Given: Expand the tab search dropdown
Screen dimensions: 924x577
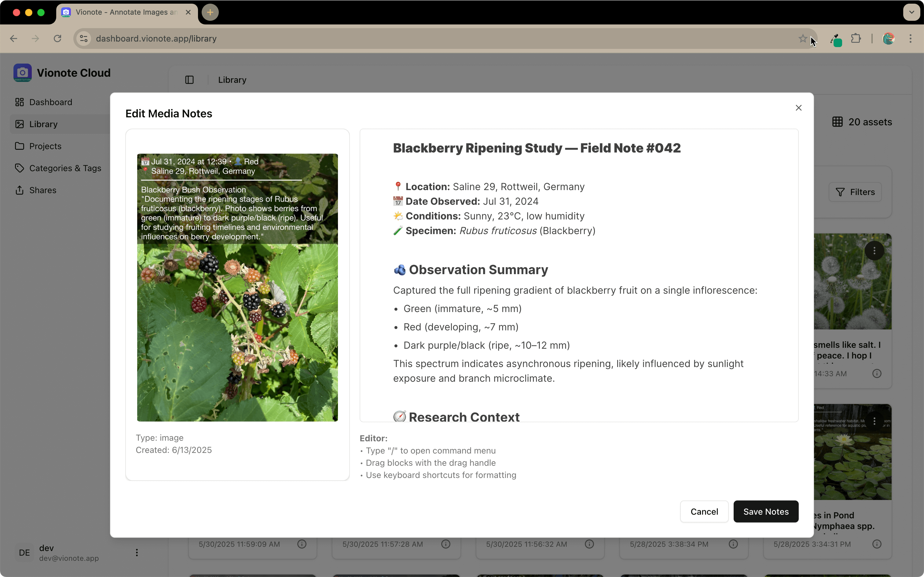Looking at the screenshot, I should pyautogui.click(x=911, y=12).
